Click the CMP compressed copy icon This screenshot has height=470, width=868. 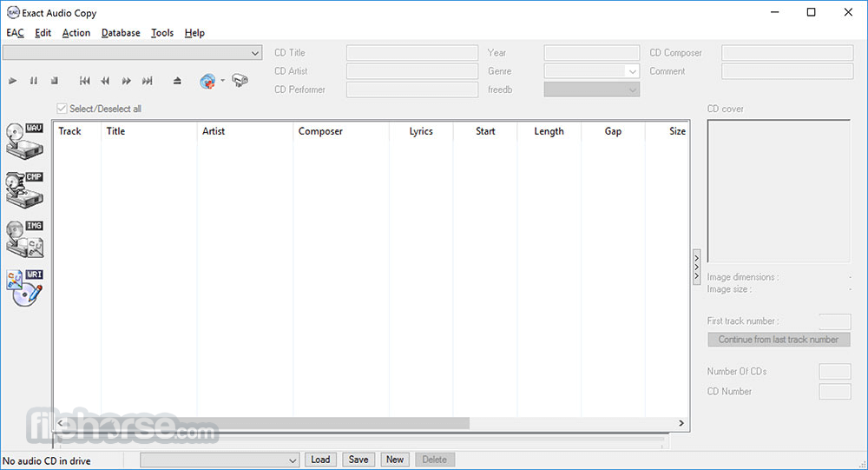25,189
